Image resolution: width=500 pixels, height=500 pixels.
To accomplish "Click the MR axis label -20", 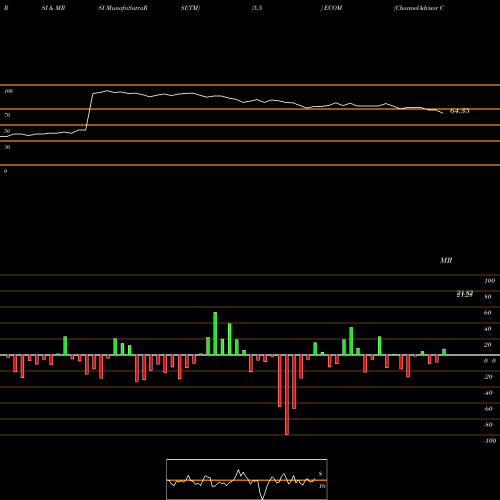I will [x=488, y=377].
